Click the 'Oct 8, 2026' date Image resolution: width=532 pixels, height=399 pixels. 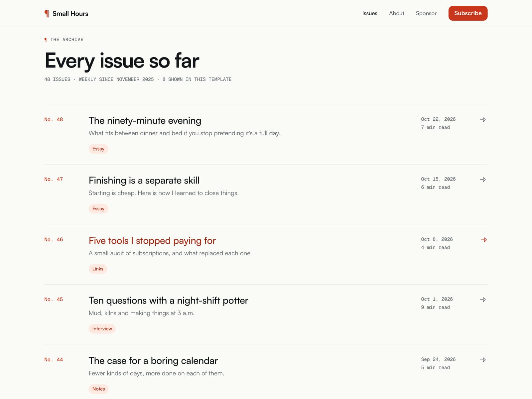437,239
